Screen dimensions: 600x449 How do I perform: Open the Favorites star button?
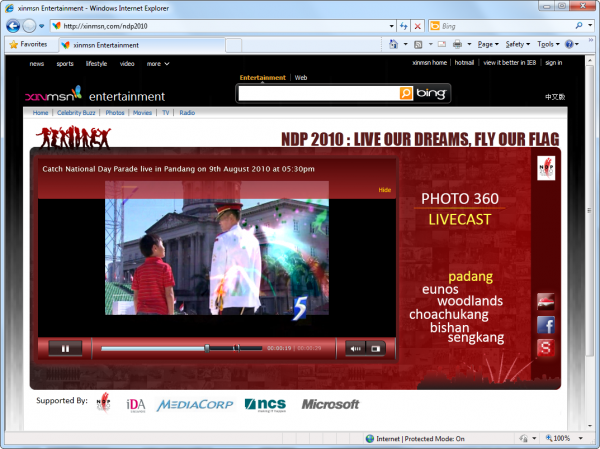(x=28, y=44)
